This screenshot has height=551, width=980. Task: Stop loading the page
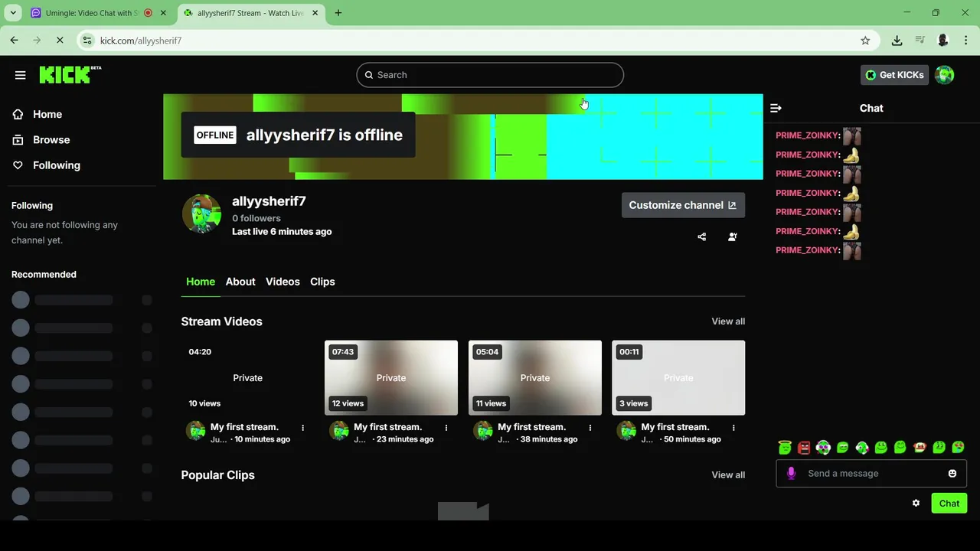(60, 41)
